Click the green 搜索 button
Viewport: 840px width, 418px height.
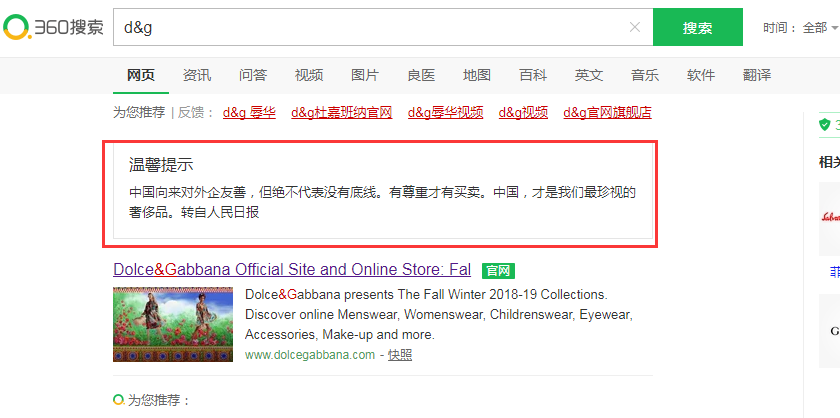pyautogui.click(x=697, y=28)
